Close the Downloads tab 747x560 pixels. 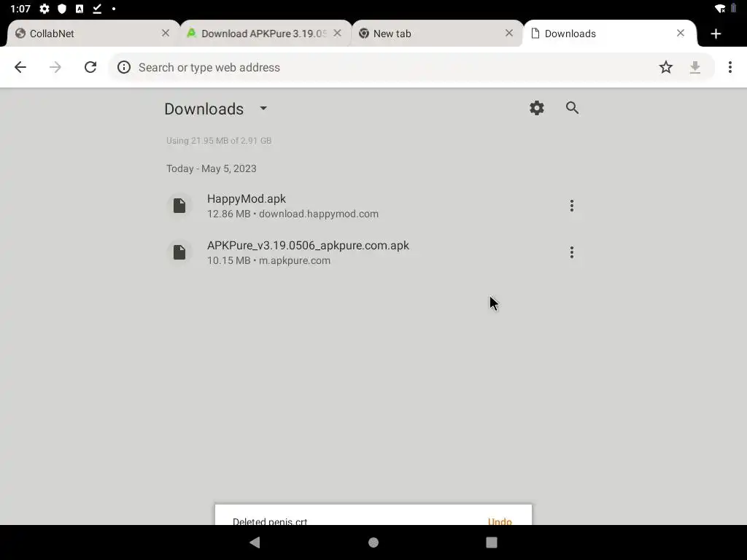(681, 33)
